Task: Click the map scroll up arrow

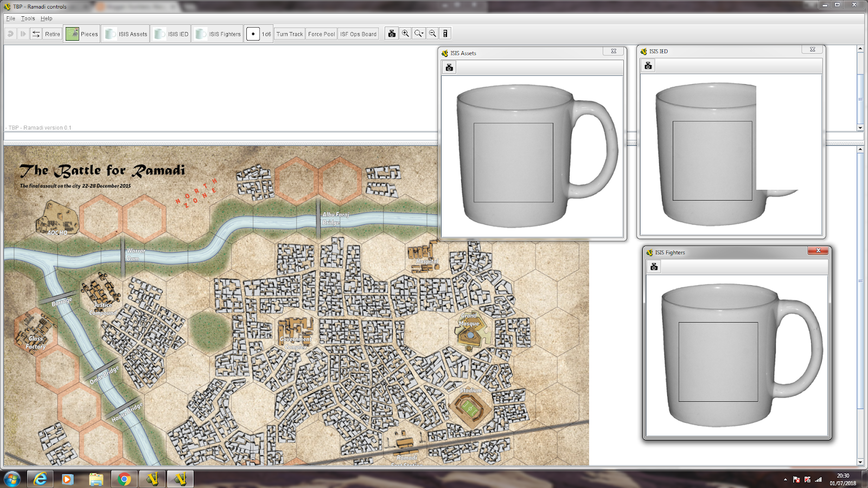Action: 860,149
